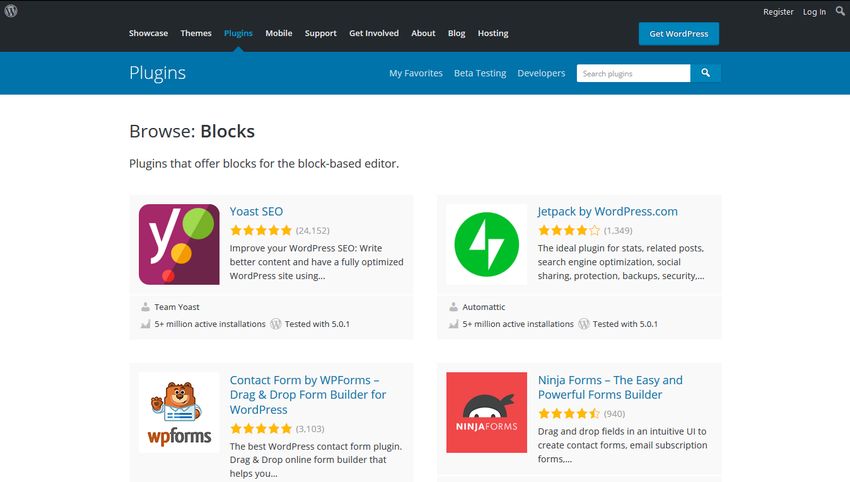The width and height of the screenshot is (850, 482).
Task: Click the author icon beside Automattic
Action: pyautogui.click(x=453, y=307)
